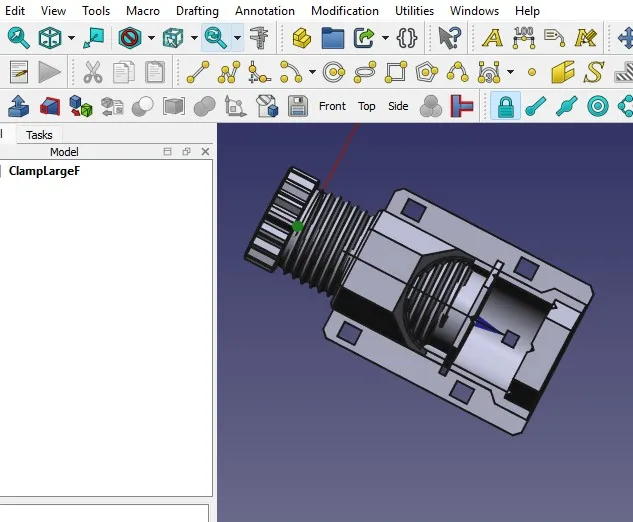Click the sync view magnifier icon
Image resolution: width=633 pixels, height=522 pixels.
click(216, 38)
